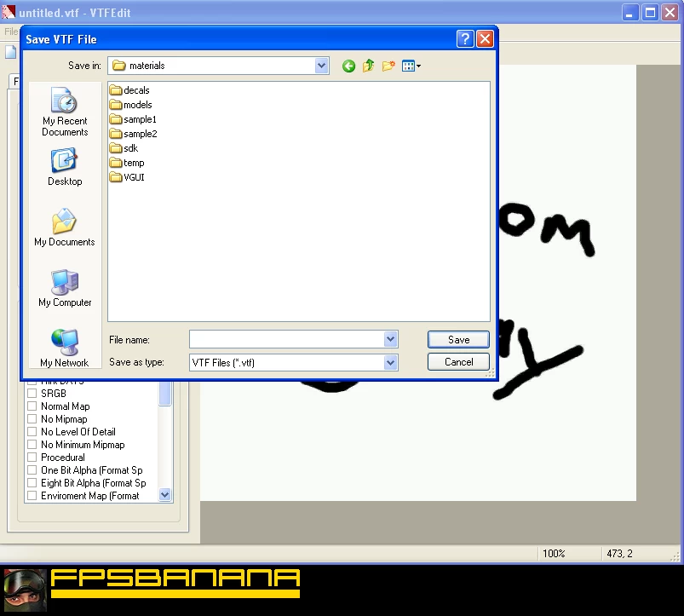Open the View Menu icon
The image size is (684, 616).
411,66
